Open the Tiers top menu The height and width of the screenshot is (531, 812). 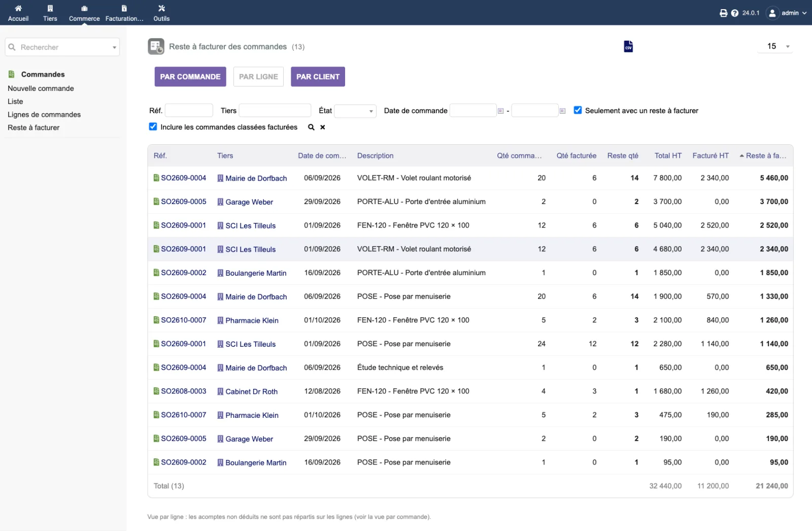click(50, 13)
